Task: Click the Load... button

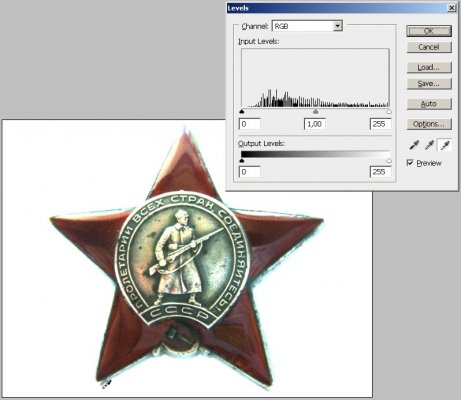Action: point(429,68)
